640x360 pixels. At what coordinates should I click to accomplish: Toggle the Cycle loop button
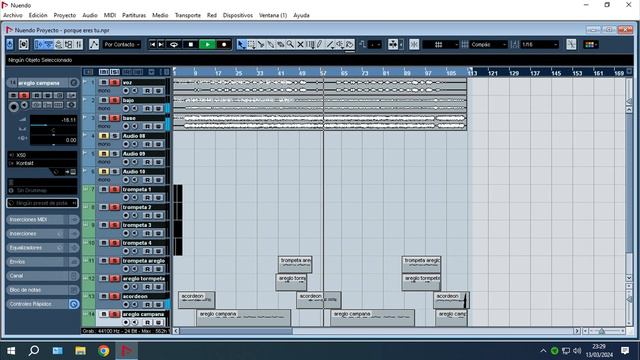pyautogui.click(x=174, y=44)
